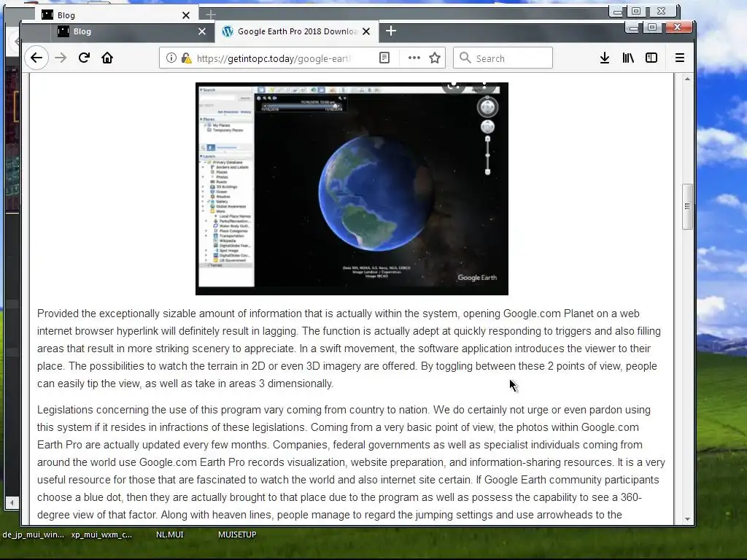This screenshot has height=560, width=747.
Task: Click the scrollbar down arrow
Action: 687,519
